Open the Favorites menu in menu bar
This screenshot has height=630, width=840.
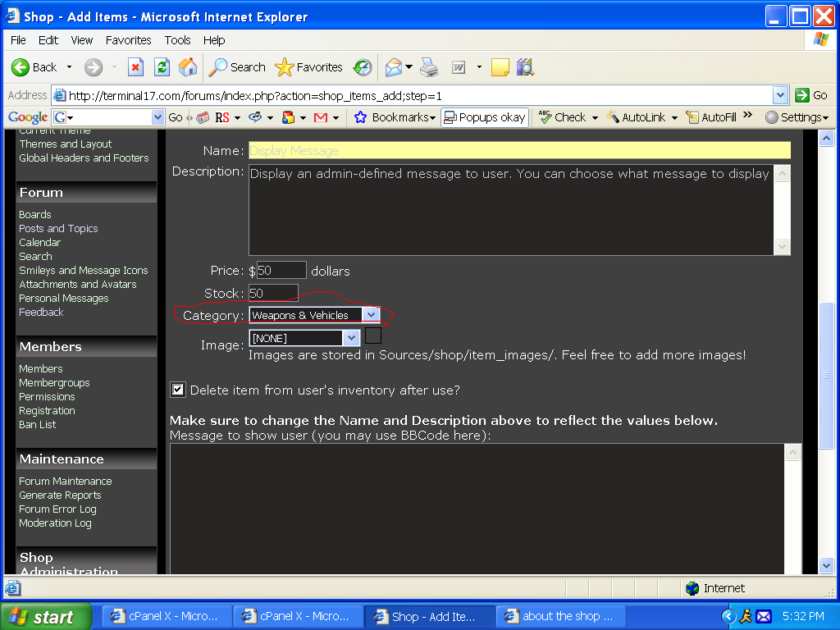[128, 39]
